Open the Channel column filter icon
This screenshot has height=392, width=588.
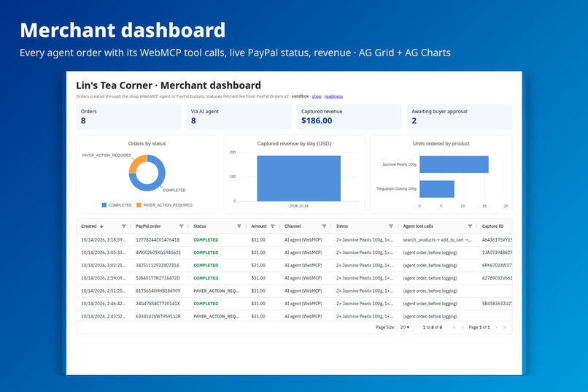click(x=324, y=226)
